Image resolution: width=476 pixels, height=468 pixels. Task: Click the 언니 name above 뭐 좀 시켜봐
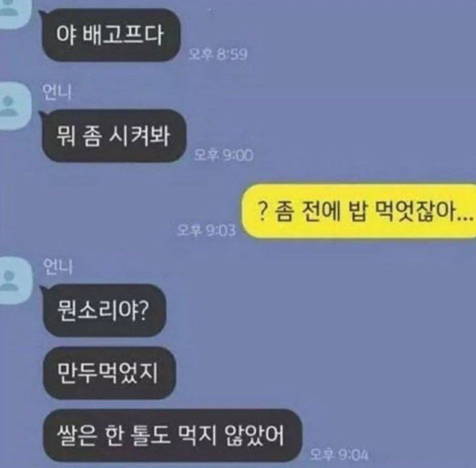(x=57, y=92)
